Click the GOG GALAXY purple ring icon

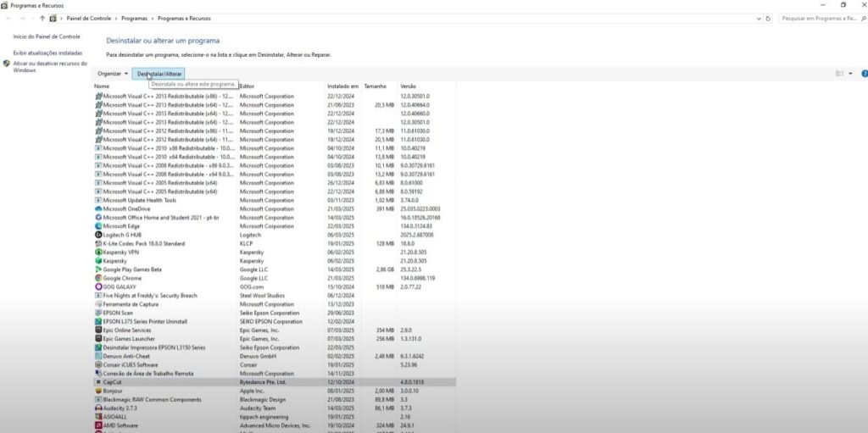[98, 286]
